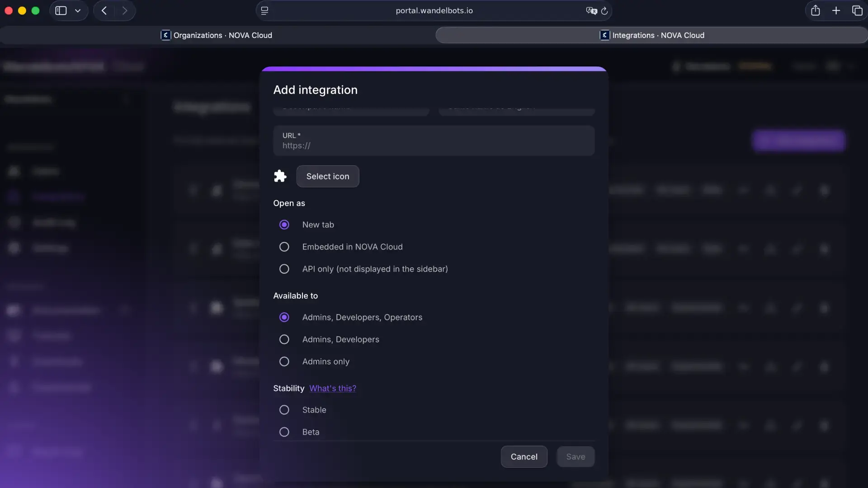Open the Select icon picker
Image resolution: width=868 pixels, height=488 pixels.
point(328,176)
